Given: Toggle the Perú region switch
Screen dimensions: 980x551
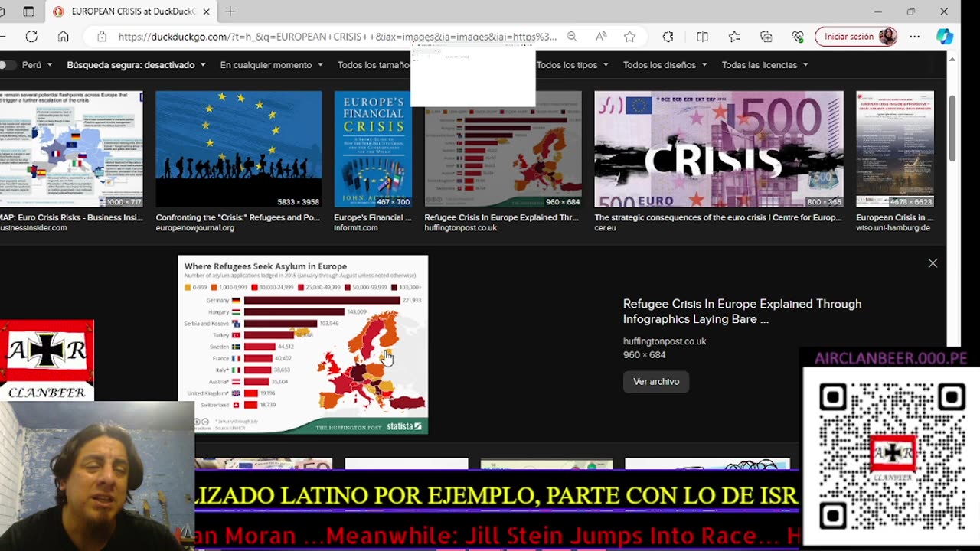Looking at the screenshot, I should (8, 65).
